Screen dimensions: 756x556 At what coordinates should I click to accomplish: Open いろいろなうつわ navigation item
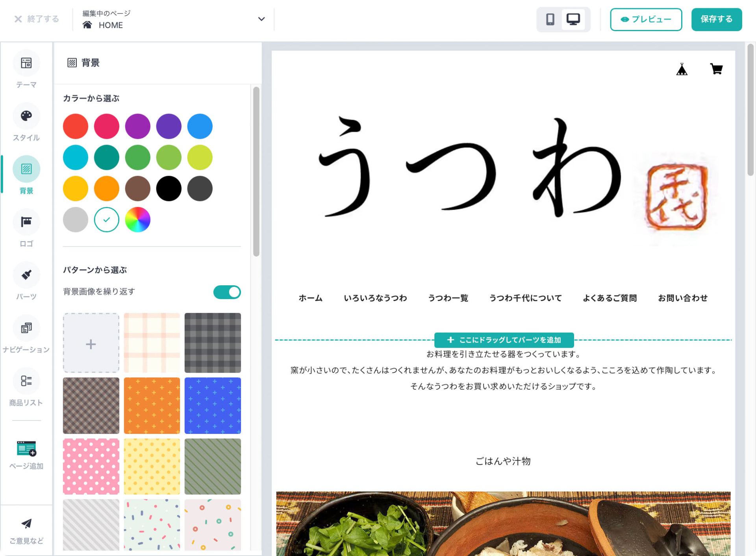[x=375, y=298]
